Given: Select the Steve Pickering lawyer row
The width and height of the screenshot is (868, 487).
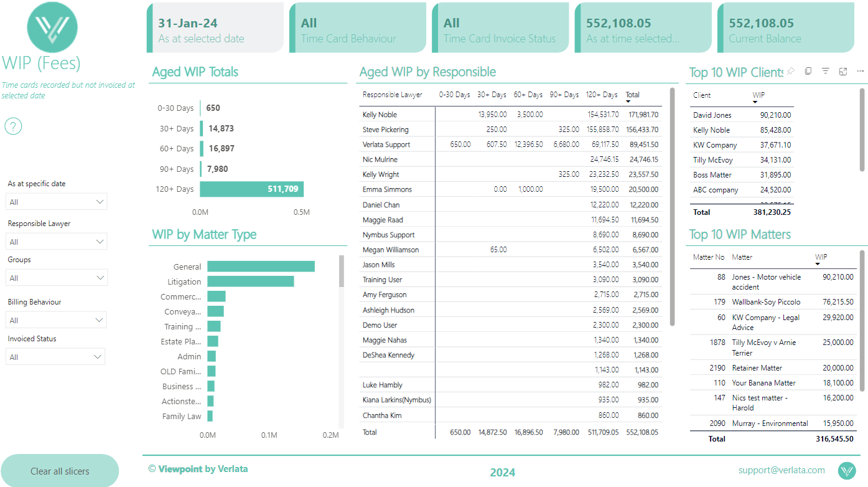Looking at the screenshot, I should click(x=511, y=130).
